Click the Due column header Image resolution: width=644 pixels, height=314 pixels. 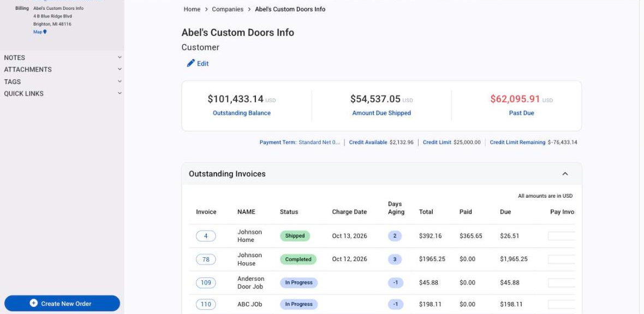pyautogui.click(x=505, y=212)
